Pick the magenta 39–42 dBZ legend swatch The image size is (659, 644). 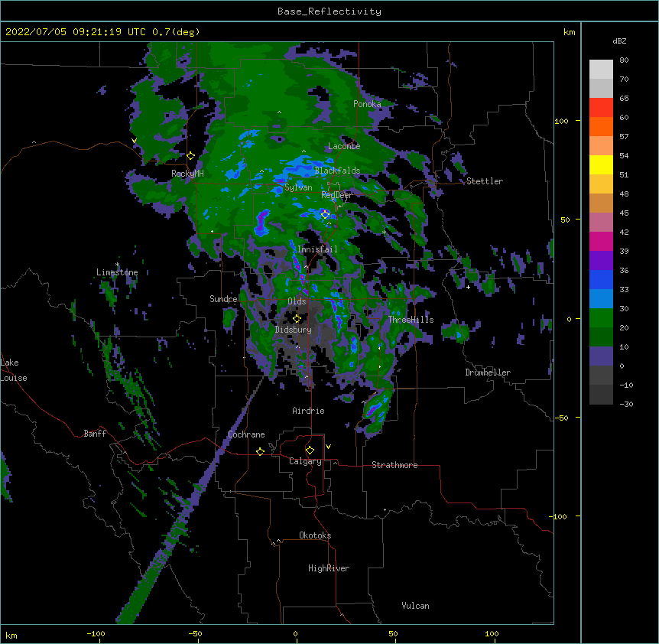click(x=601, y=241)
